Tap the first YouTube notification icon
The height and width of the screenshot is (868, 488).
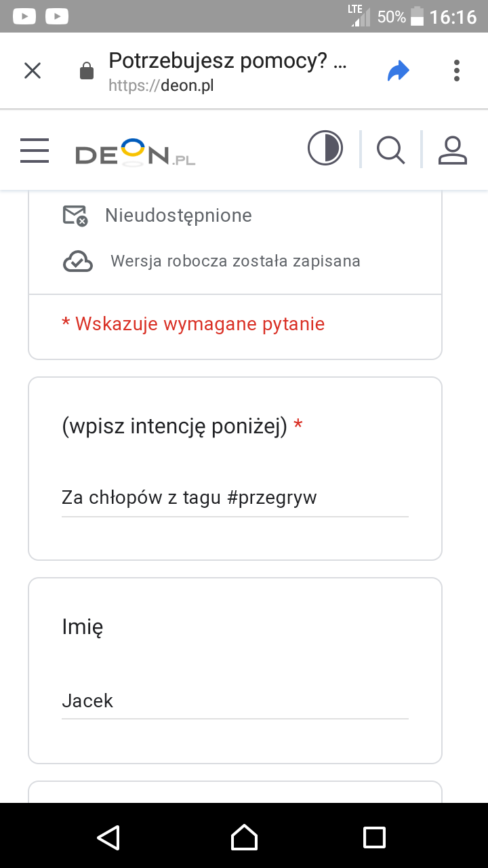click(x=24, y=16)
